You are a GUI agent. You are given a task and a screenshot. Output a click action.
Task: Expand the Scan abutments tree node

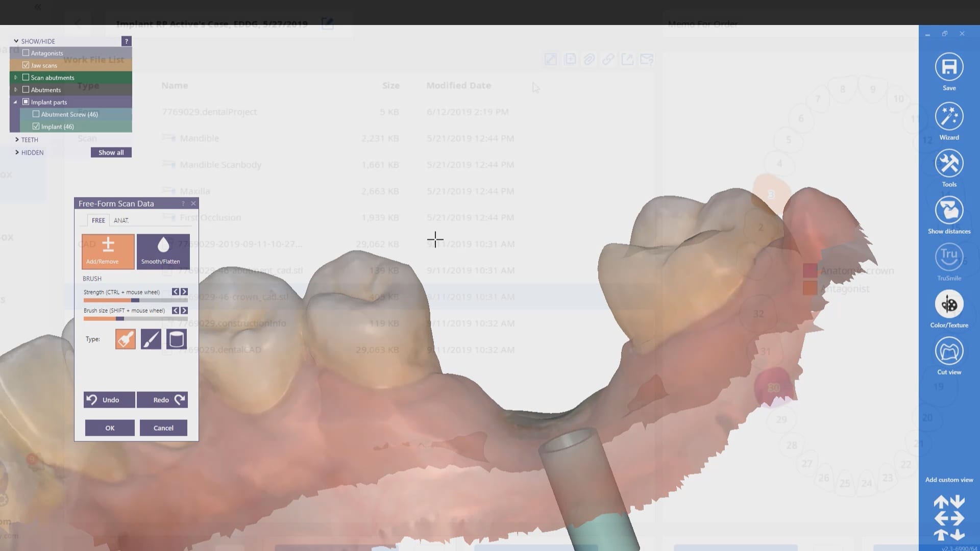[16, 78]
